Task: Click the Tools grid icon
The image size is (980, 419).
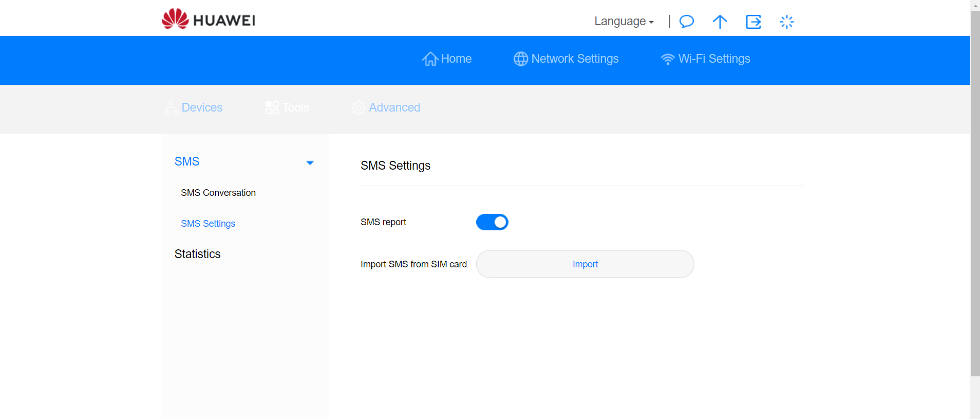Action: coord(272,107)
